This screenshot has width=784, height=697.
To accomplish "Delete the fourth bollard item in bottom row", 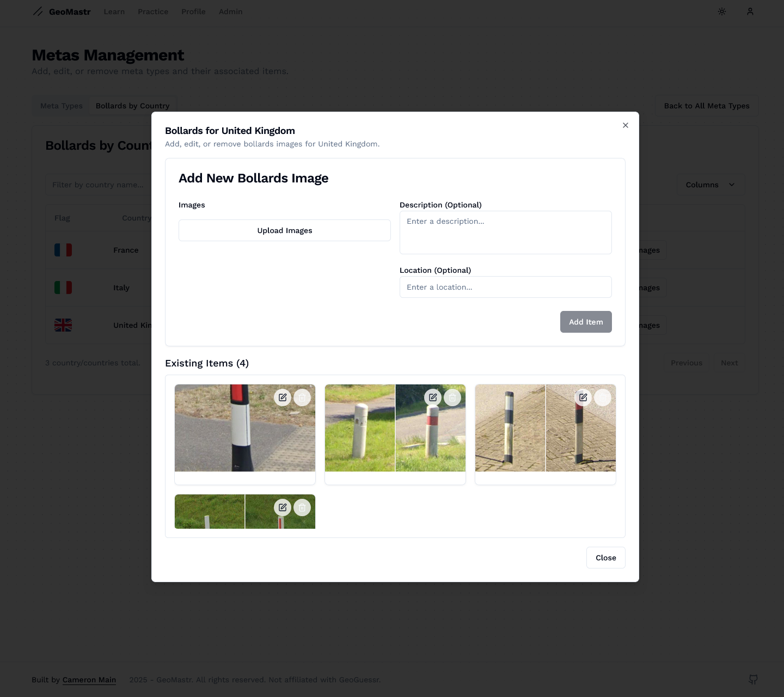I will 302,508.
